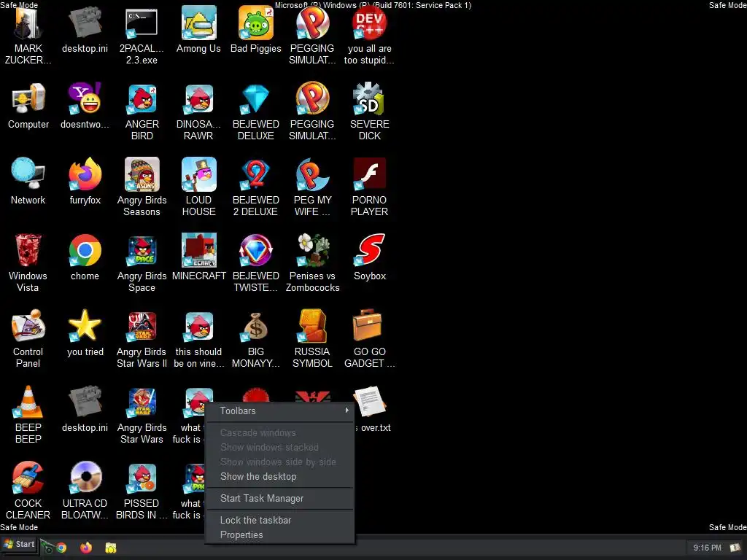Expand the Toolbars submenu
Screen dimensions: 747x560
[280, 411]
